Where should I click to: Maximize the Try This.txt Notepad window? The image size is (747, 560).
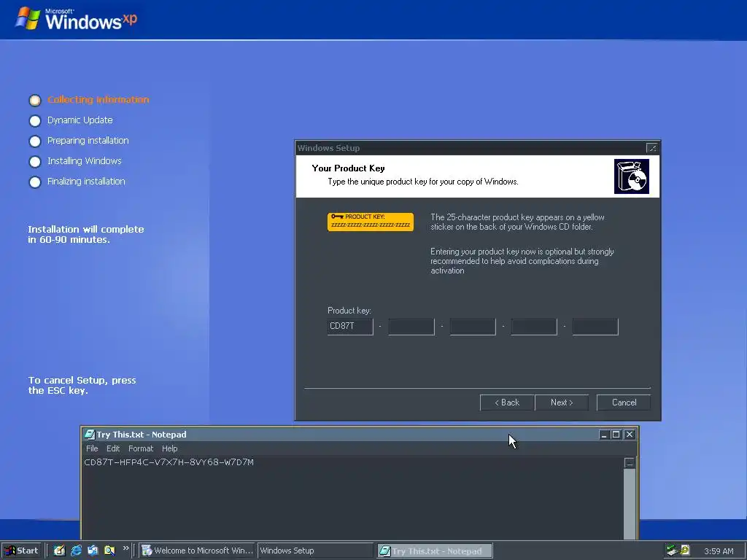tap(616, 435)
